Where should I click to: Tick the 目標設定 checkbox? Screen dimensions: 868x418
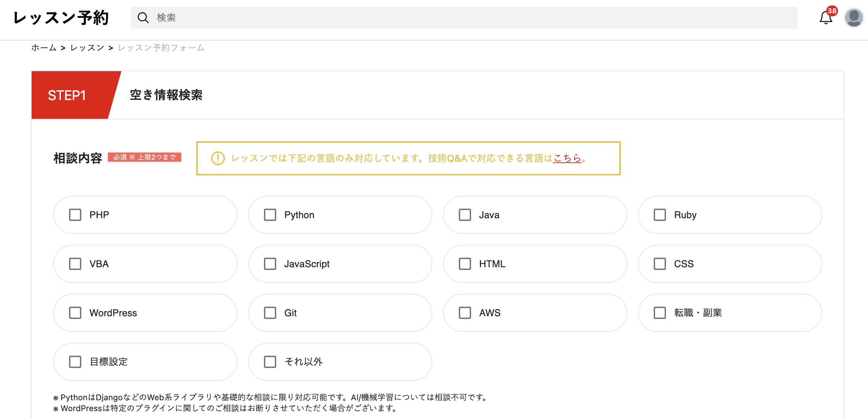[x=75, y=362]
